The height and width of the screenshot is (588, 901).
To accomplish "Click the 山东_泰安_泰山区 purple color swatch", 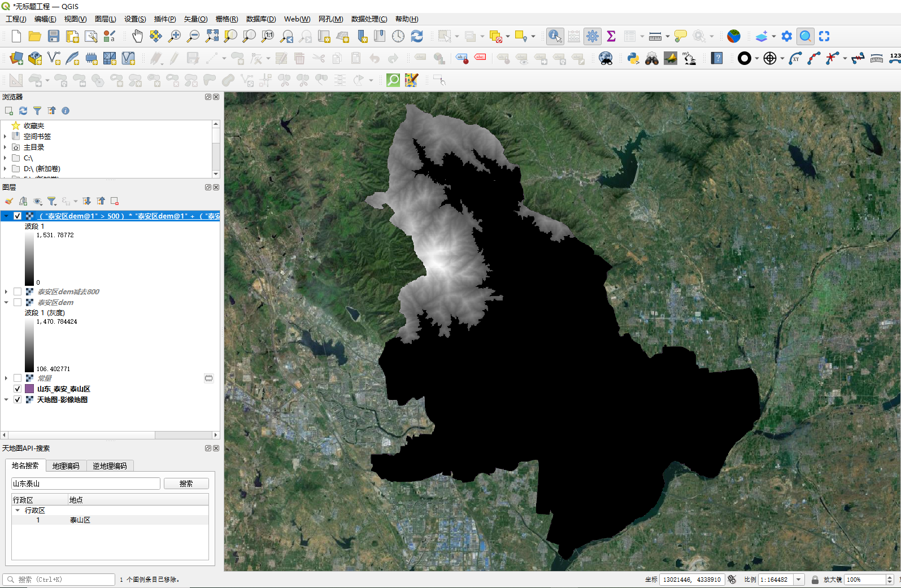I will 29,389.
